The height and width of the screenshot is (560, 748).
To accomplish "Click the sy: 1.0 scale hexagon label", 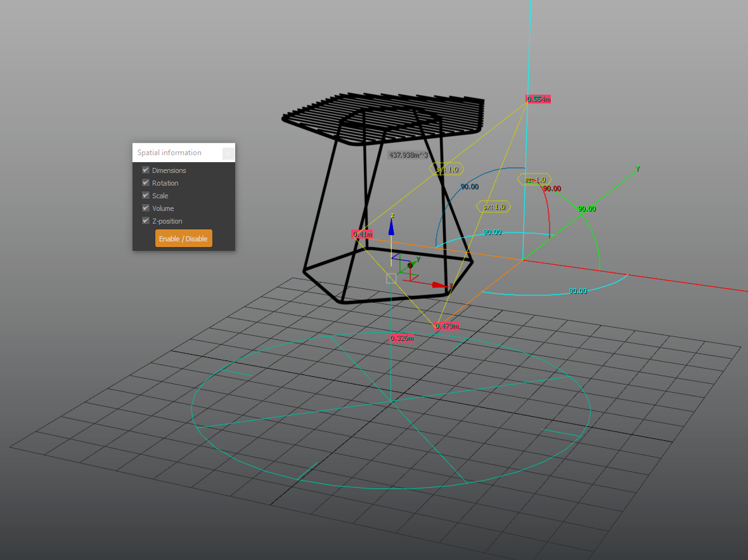I will 446,169.
